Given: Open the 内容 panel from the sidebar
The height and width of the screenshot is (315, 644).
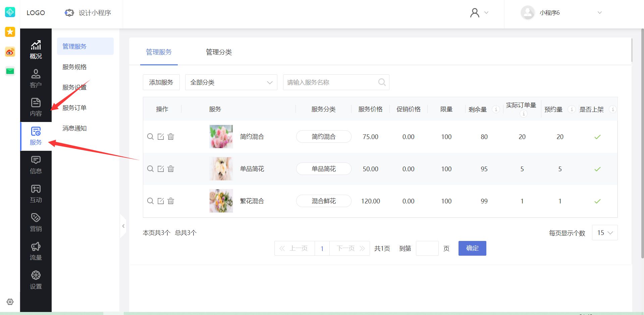Looking at the screenshot, I should (x=36, y=107).
